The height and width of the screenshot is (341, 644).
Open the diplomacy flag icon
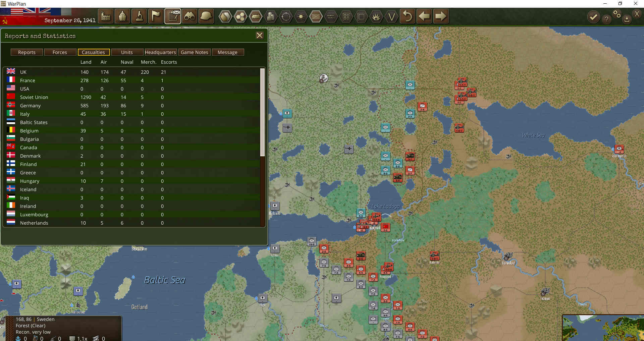point(156,16)
